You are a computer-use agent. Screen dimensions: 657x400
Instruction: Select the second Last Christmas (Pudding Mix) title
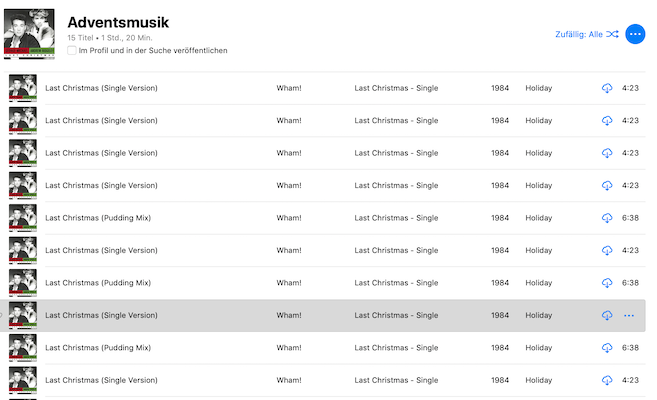[x=98, y=283]
